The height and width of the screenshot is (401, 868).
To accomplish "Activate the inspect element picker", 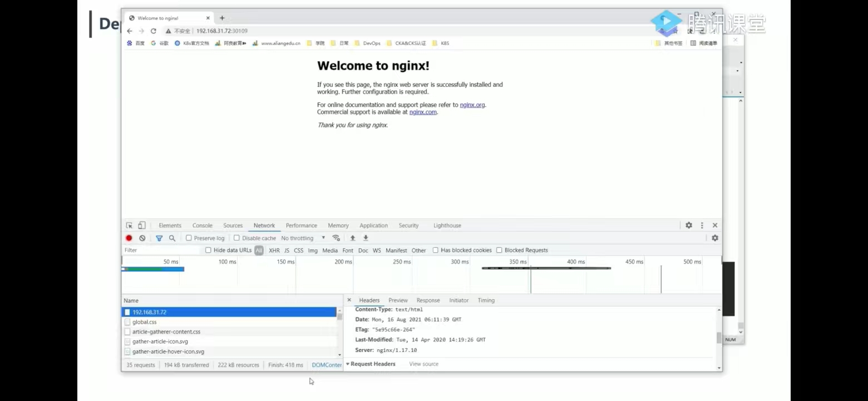I will (129, 226).
